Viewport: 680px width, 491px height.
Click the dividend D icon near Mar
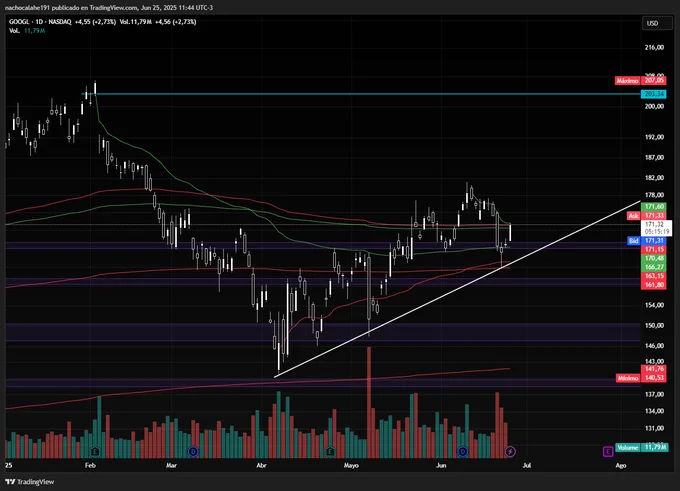(x=193, y=452)
